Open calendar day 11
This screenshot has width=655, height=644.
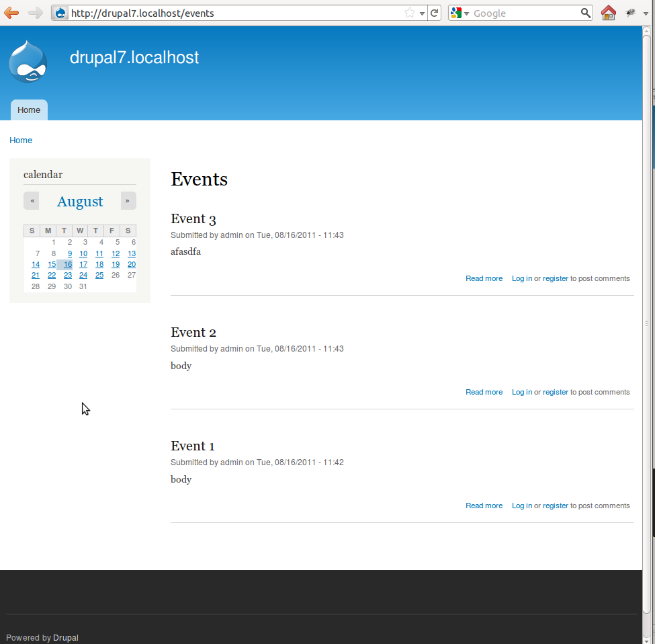click(99, 253)
